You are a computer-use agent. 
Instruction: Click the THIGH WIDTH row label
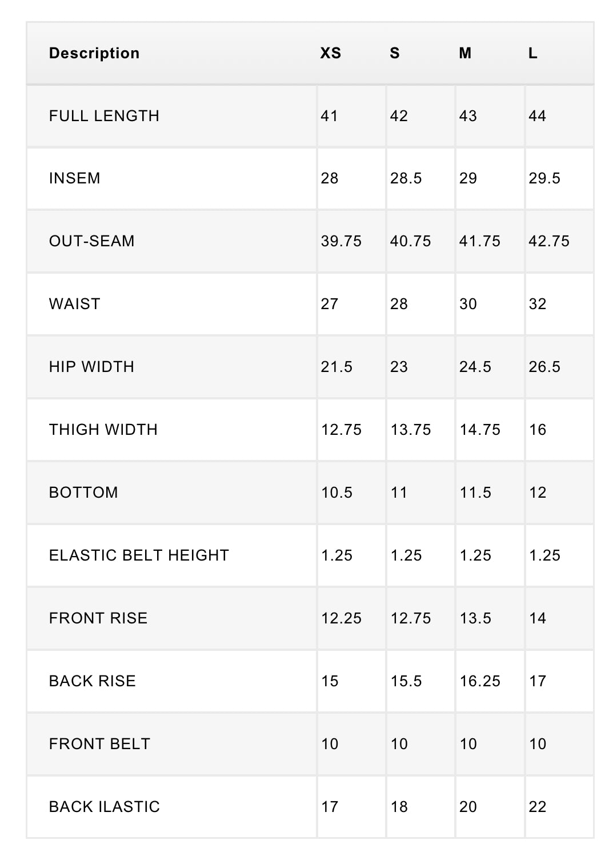pyautogui.click(x=103, y=430)
